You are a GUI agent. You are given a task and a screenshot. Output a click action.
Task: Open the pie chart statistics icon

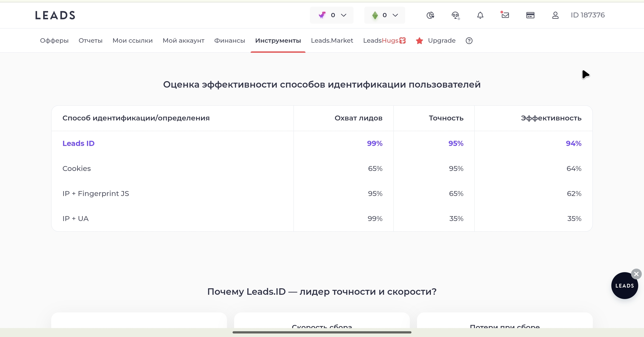click(x=430, y=15)
